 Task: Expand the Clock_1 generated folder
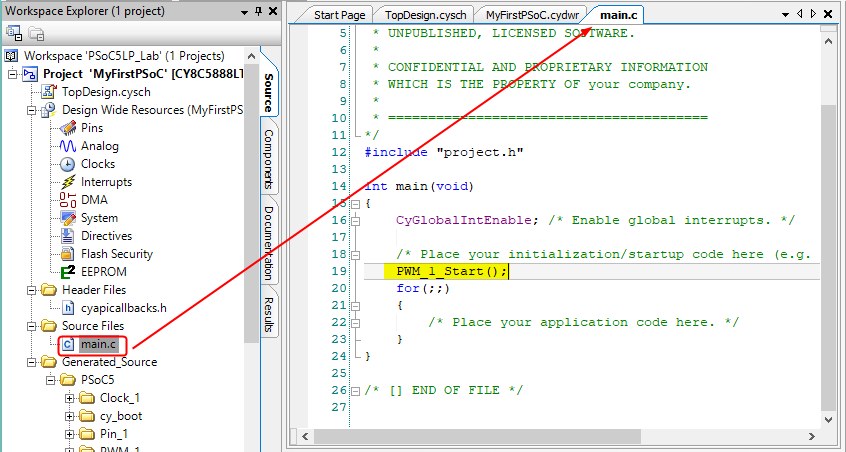tap(70, 398)
